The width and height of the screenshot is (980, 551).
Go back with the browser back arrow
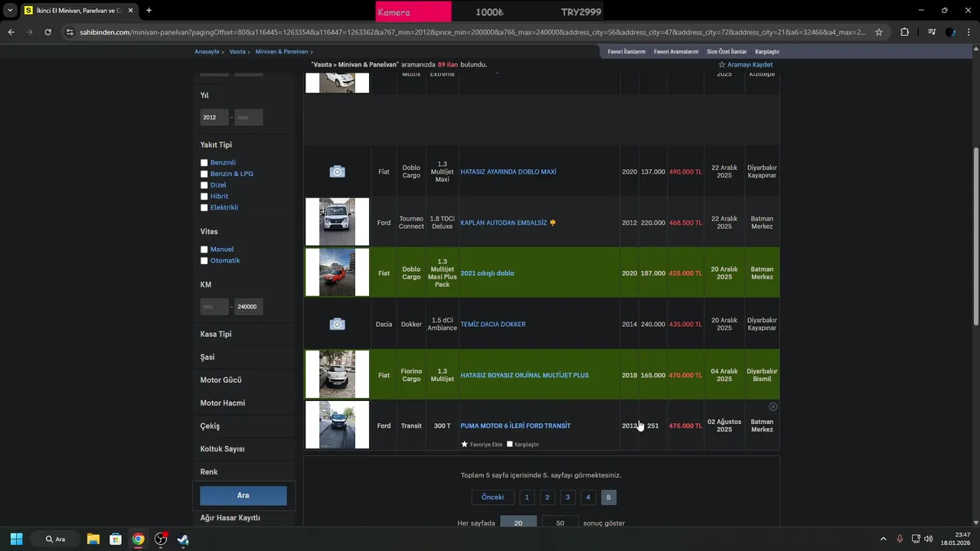(11, 32)
